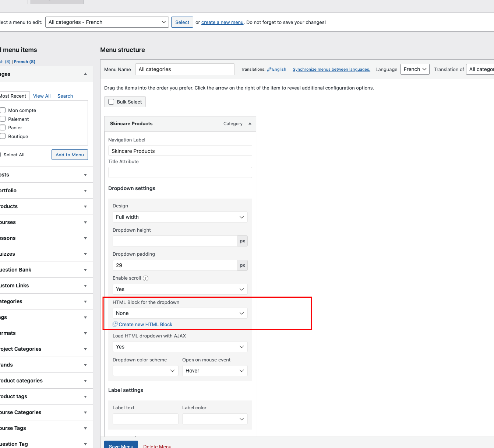
Task: Open the menu-to-edit dropdown
Action: tap(107, 22)
